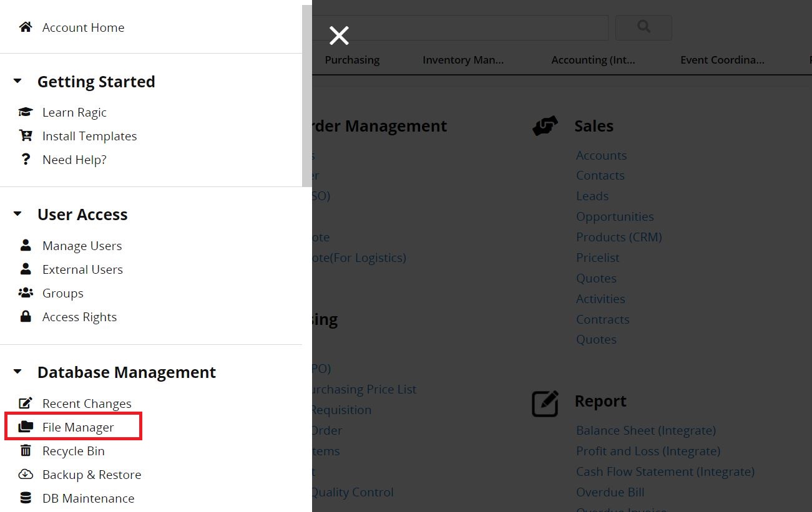Click the side menu vertical scrollbar
812x512 pixels.
(x=306, y=96)
